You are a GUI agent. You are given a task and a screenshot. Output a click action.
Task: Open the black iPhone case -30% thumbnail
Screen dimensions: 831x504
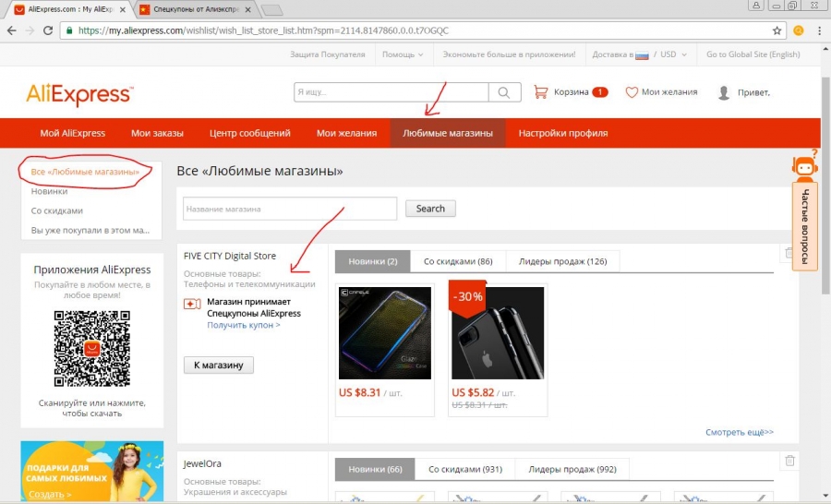498,333
